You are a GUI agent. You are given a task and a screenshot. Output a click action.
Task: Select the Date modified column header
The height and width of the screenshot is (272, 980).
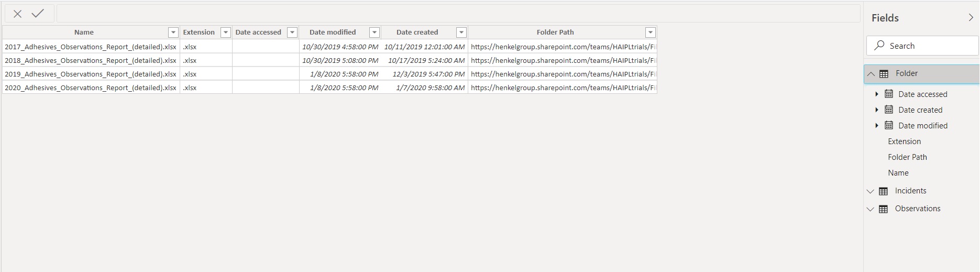pyautogui.click(x=333, y=32)
